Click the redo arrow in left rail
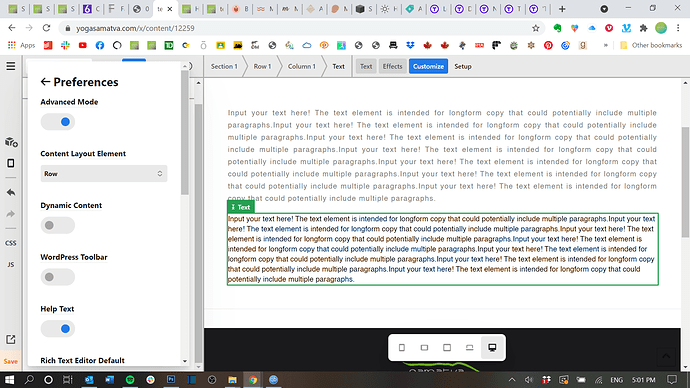Screen dimensions: 690x388 click(x=11, y=214)
